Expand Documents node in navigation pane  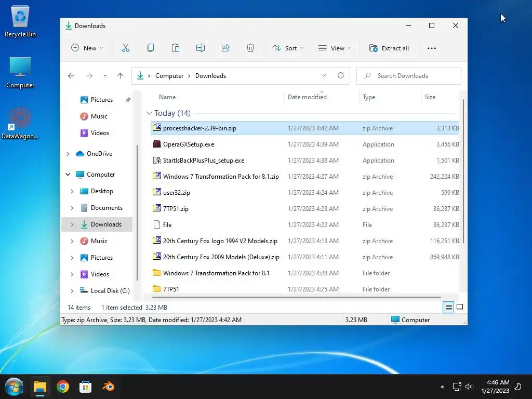[x=72, y=208]
